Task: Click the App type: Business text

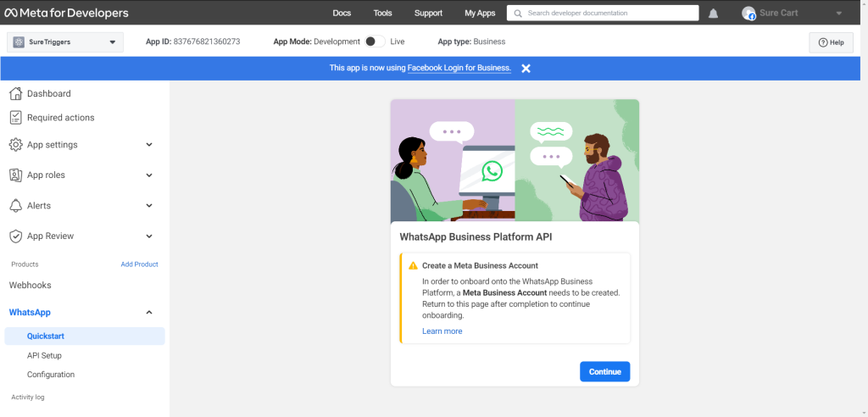Action: (x=471, y=42)
